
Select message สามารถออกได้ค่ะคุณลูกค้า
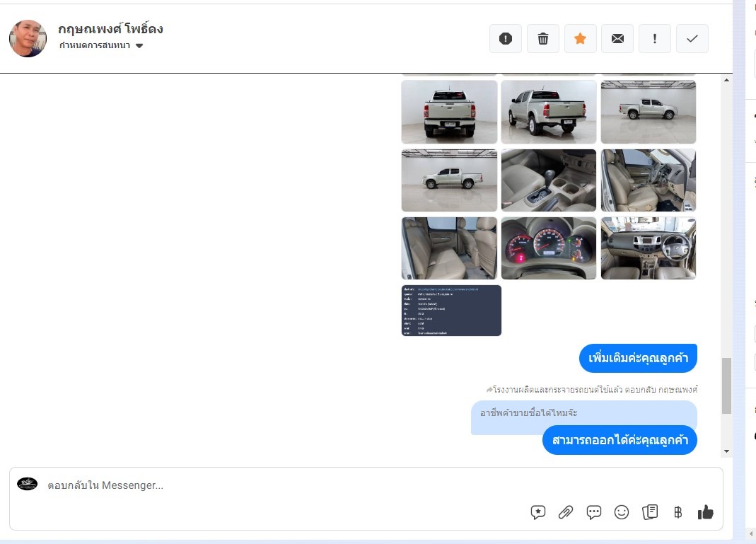(x=620, y=440)
